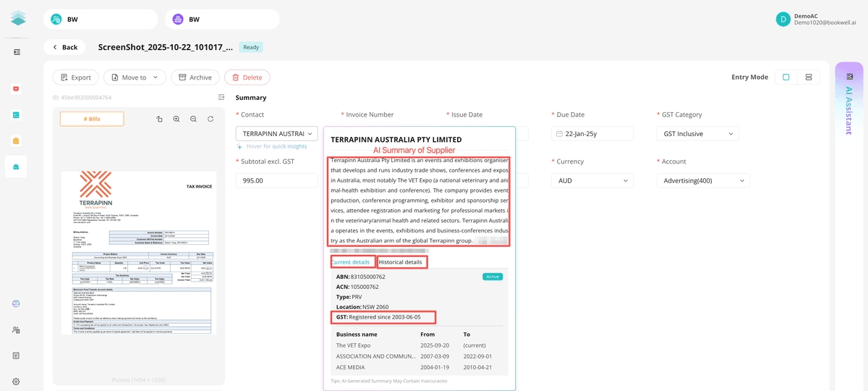Open the users icon in the sidebar
This screenshot has width=868, height=391.
tap(16, 329)
